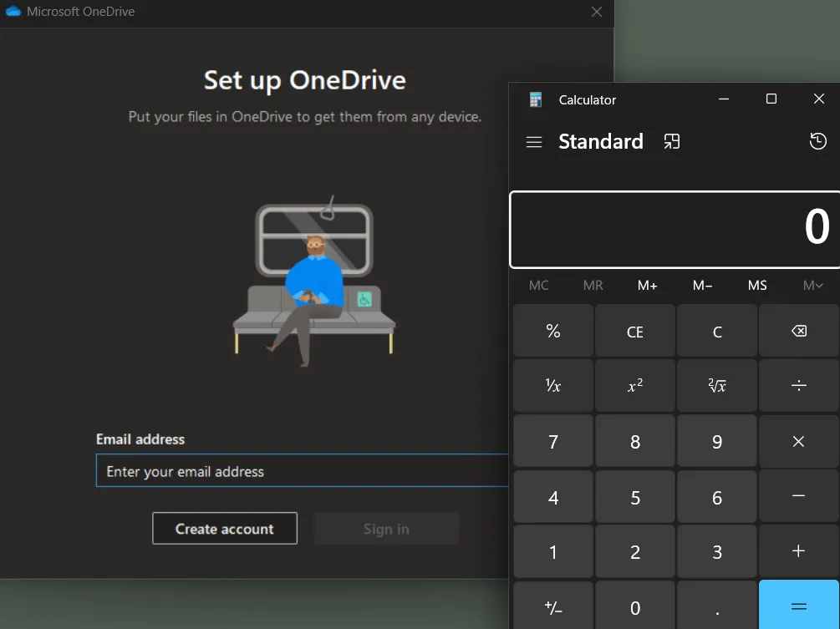
Task: Click digit 7 on Calculator keypad
Action: 552,441
